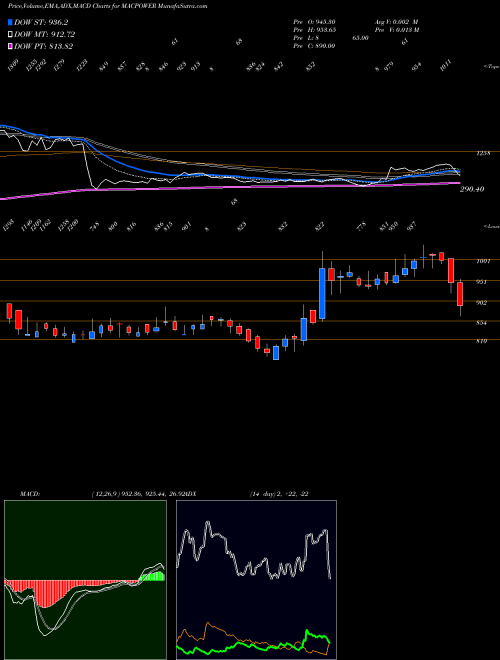Screen dimensions: 500x660
Task: Open the green MACD histogram panel
Action: pos(85,580)
